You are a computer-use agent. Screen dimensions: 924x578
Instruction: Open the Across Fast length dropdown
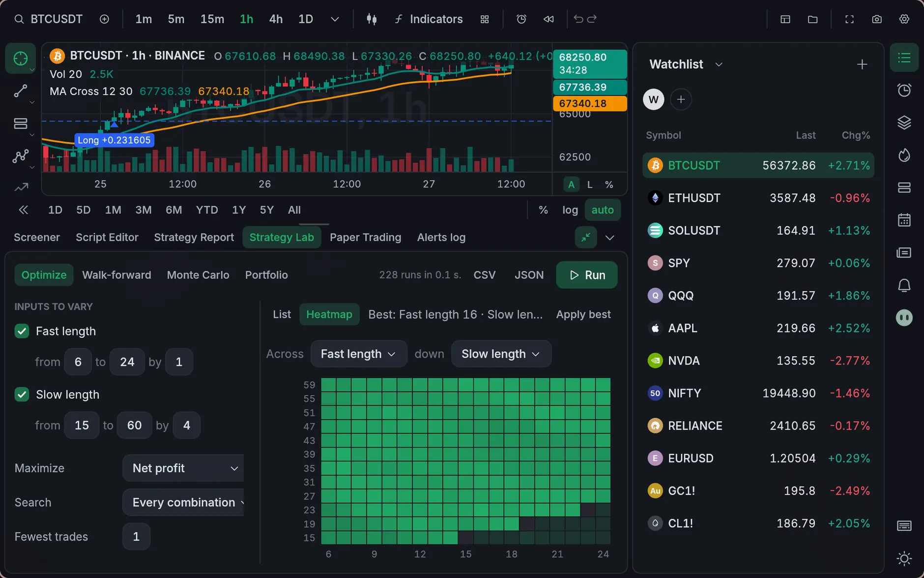point(359,354)
